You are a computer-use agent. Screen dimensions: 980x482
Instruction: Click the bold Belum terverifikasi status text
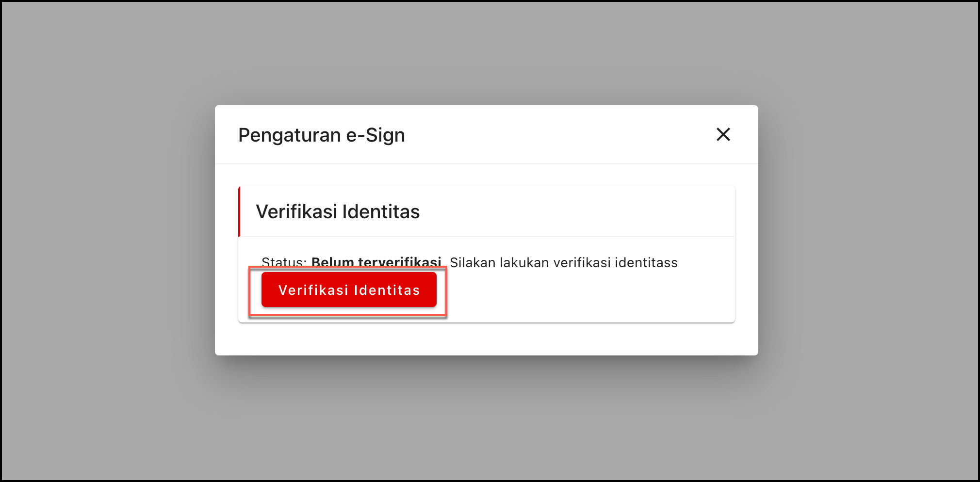click(376, 261)
